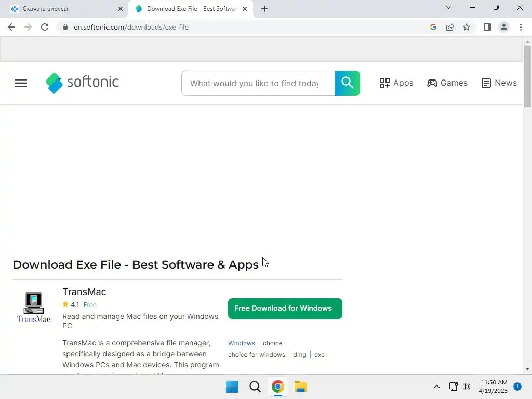Open File Explorer from taskbar
Image resolution: width=532 pixels, height=399 pixels.
pyautogui.click(x=301, y=387)
